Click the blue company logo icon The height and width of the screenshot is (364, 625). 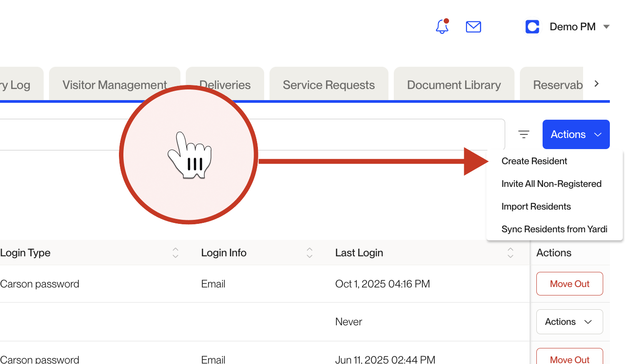[x=532, y=27]
